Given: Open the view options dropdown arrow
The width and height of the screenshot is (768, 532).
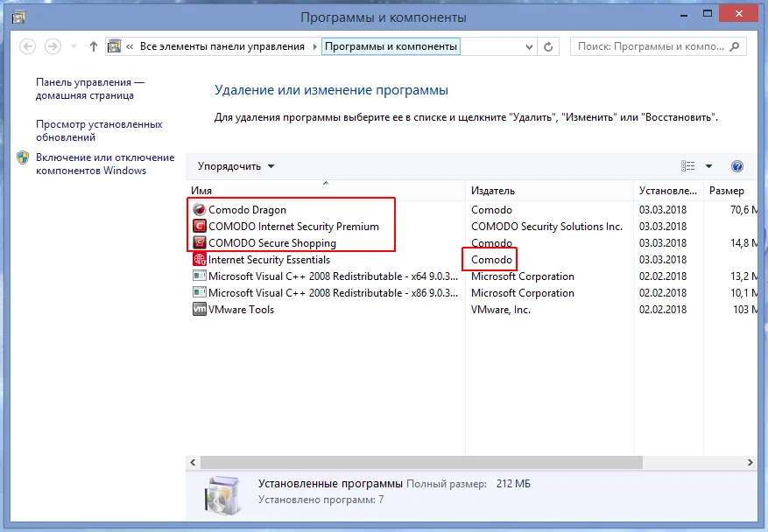Looking at the screenshot, I should 709,165.
